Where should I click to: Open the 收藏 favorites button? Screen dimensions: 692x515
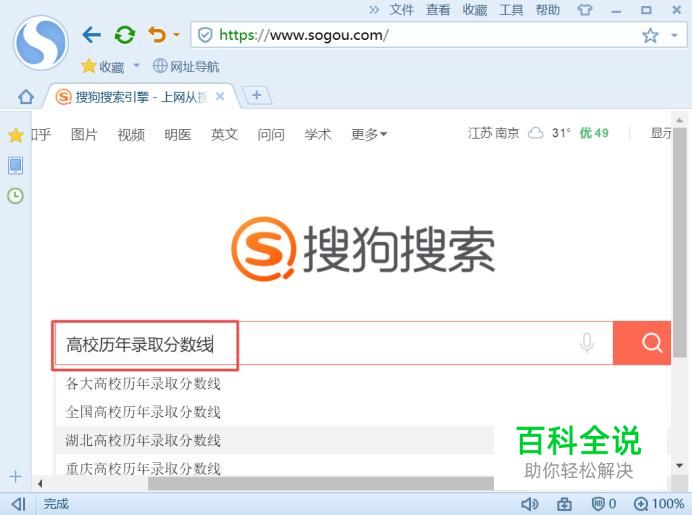pyautogui.click(x=102, y=67)
